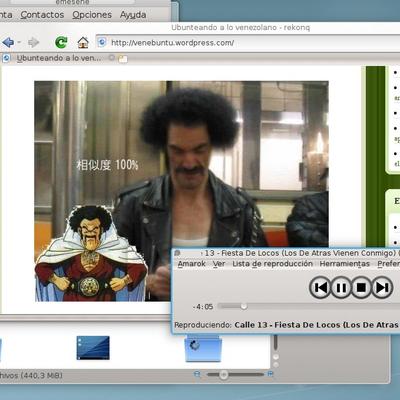Click the Amarok track position slider
This screenshot has height=400, width=400.
308,306
